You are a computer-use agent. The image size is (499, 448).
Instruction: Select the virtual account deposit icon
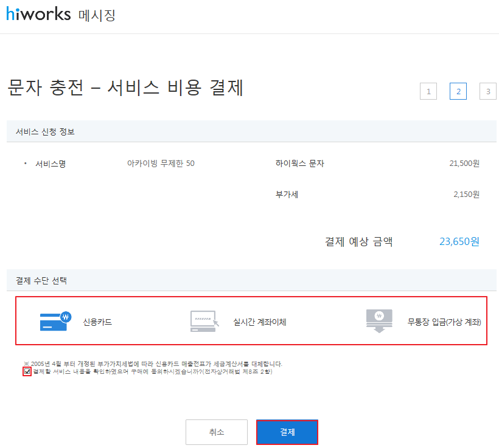(379, 321)
